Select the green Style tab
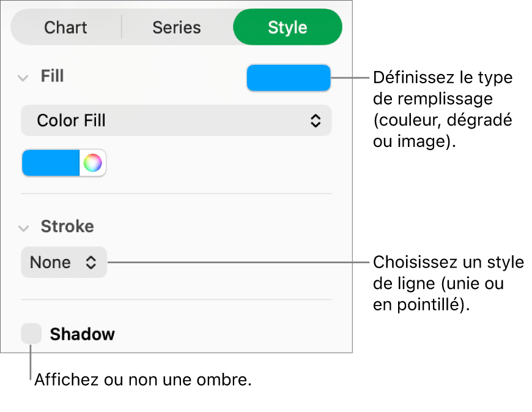532x412 pixels. coord(287,27)
